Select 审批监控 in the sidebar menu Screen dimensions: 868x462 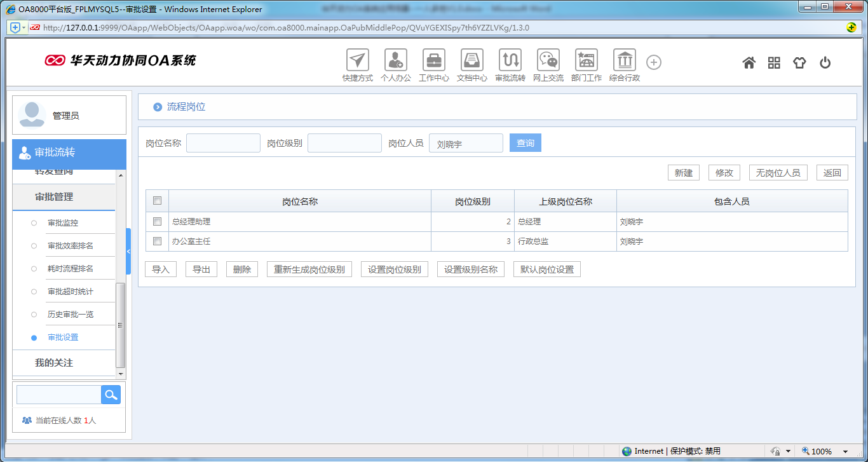coord(63,223)
